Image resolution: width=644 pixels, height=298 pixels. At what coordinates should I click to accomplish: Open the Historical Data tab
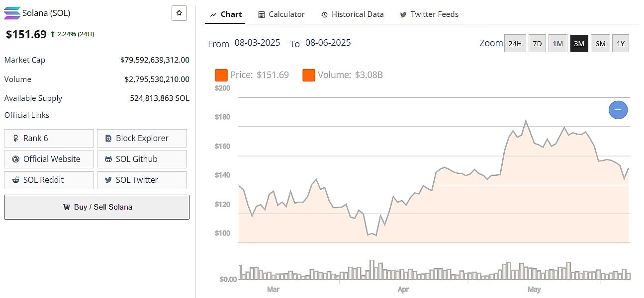tap(353, 14)
